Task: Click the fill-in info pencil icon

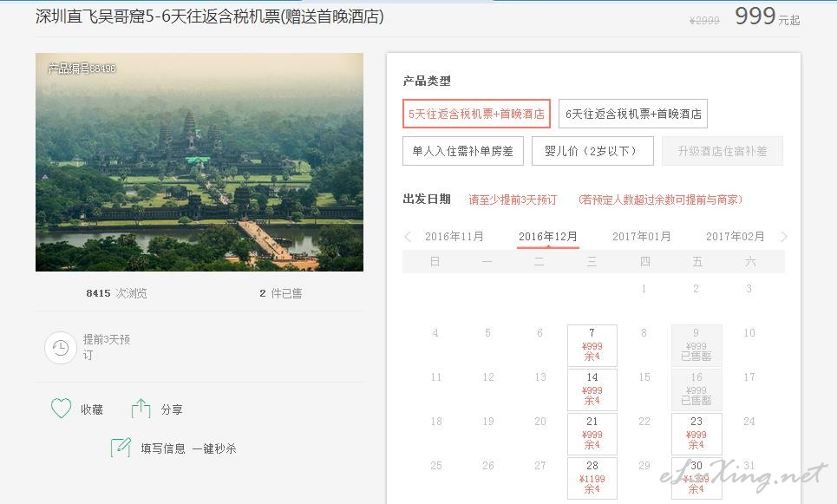Action: coord(121,448)
